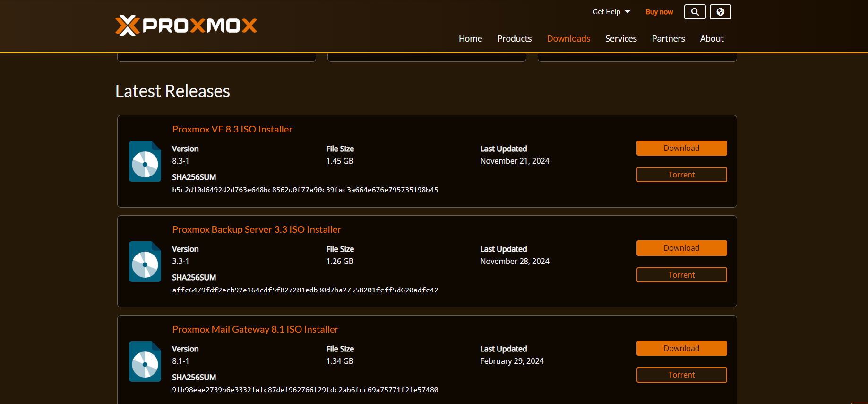Click file size 1.26 GB
Image resolution: width=868 pixels, height=404 pixels.
click(340, 261)
